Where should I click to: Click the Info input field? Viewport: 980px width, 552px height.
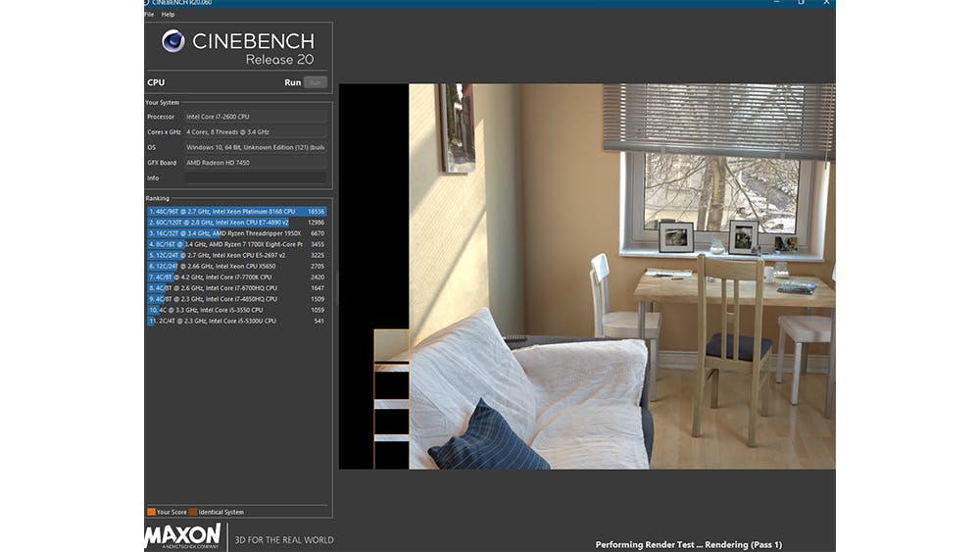tap(255, 178)
